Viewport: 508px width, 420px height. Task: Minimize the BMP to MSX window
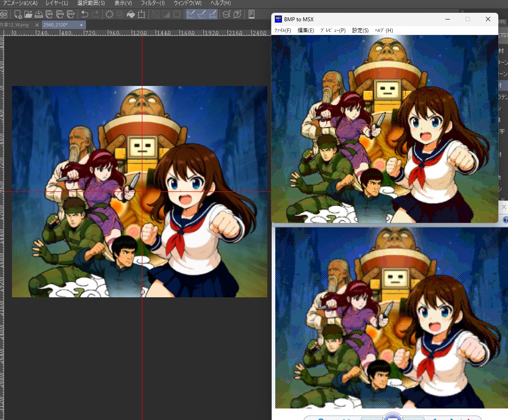click(448, 19)
